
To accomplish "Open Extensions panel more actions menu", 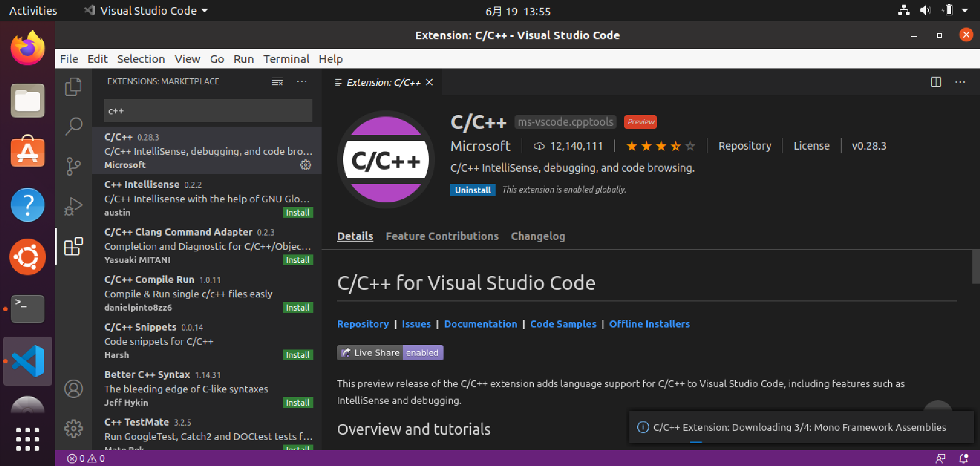I will click(x=302, y=82).
